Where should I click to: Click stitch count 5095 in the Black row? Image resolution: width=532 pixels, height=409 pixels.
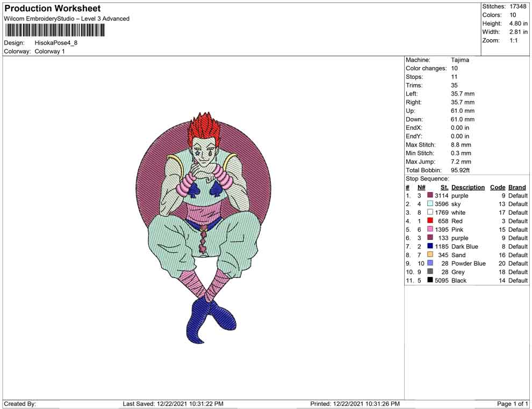tap(441, 281)
